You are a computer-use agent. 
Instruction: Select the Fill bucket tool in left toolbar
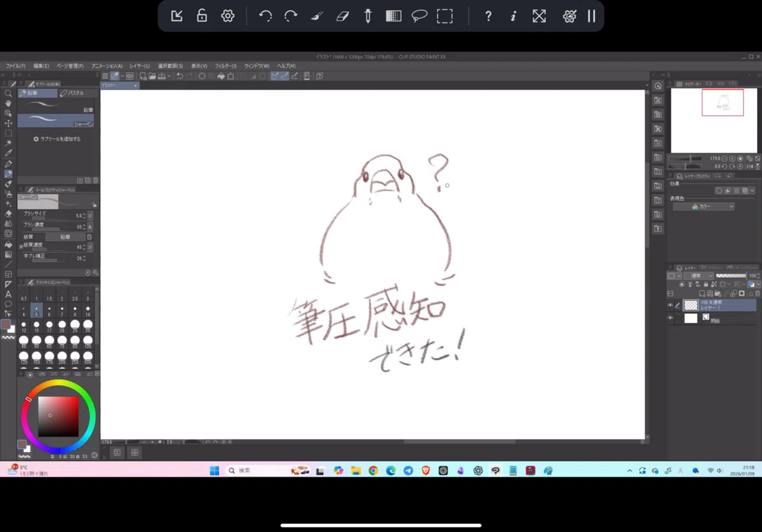8,244
